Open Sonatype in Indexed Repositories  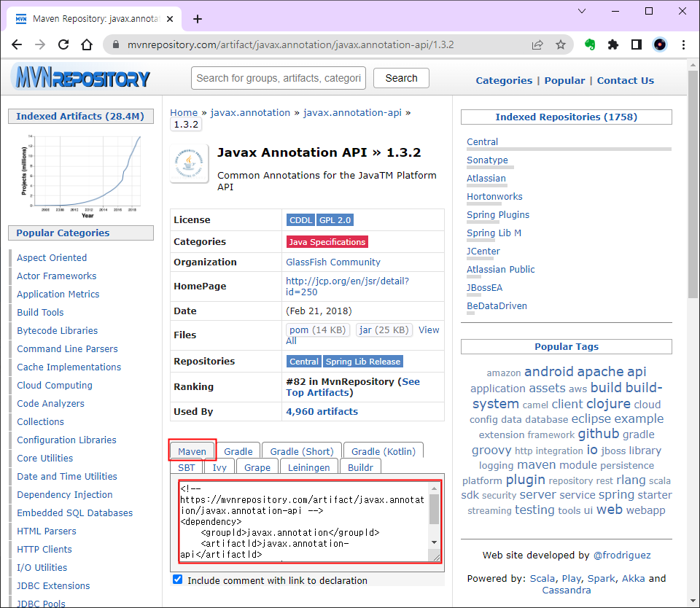pyautogui.click(x=487, y=160)
